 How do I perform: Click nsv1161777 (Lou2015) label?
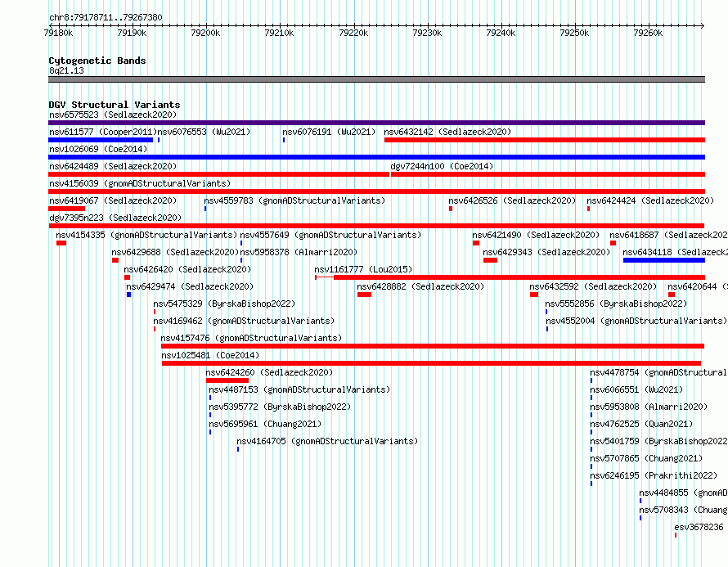click(x=363, y=269)
